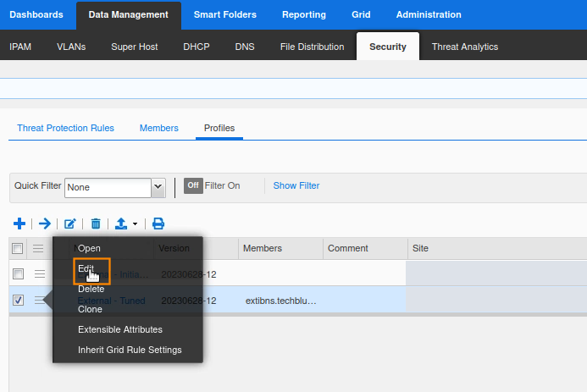
Task: Choose Edit from the context menu
Action: 86,268
